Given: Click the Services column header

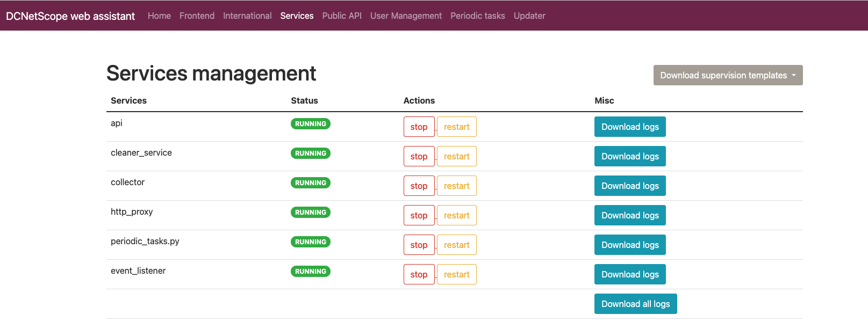Looking at the screenshot, I should (x=128, y=101).
